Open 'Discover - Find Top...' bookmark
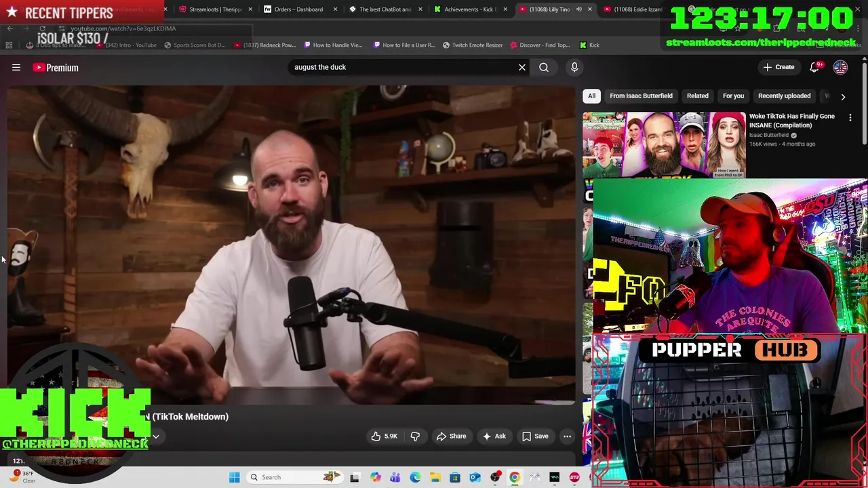This screenshot has height=488, width=868. point(540,45)
